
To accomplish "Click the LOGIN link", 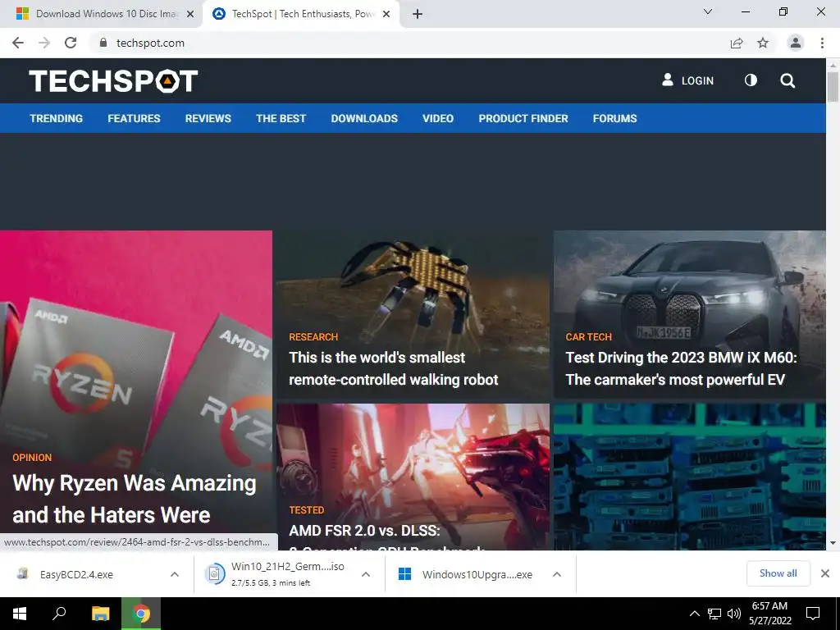I will click(688, 80).
